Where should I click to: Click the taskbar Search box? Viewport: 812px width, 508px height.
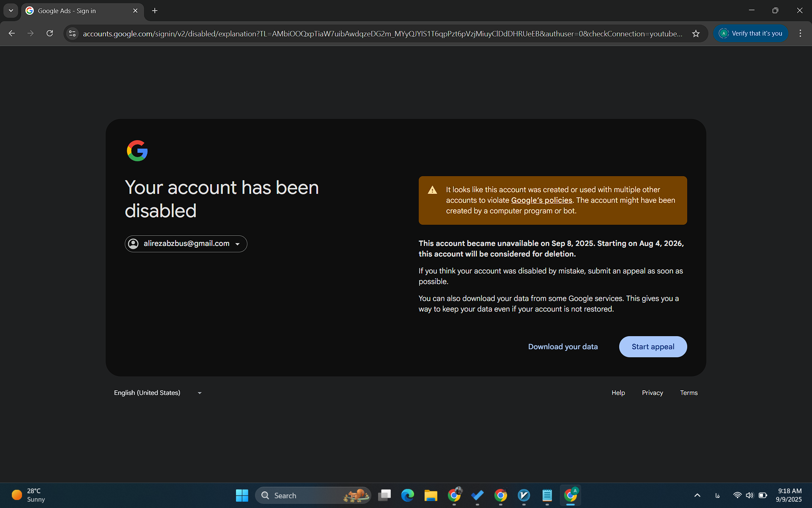coord(313,495)
